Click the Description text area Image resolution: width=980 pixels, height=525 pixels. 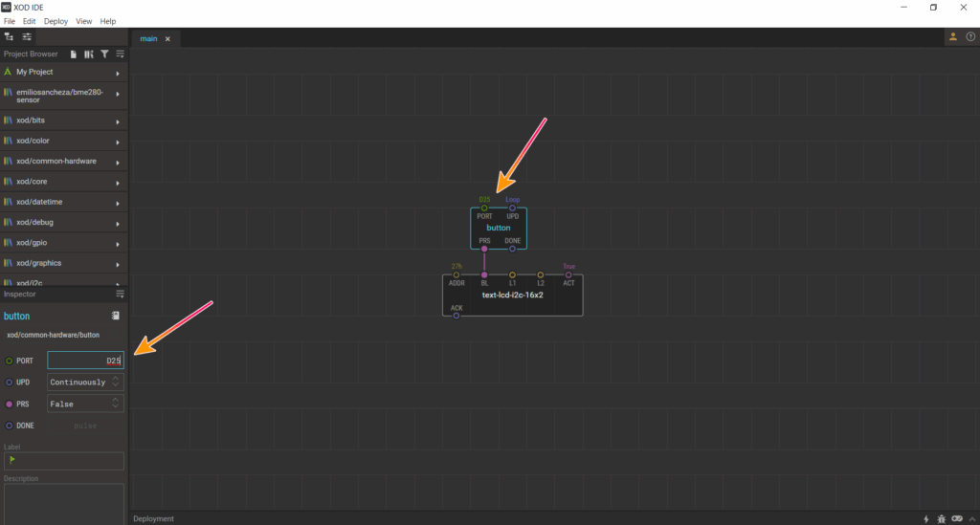tap(64, 504)
